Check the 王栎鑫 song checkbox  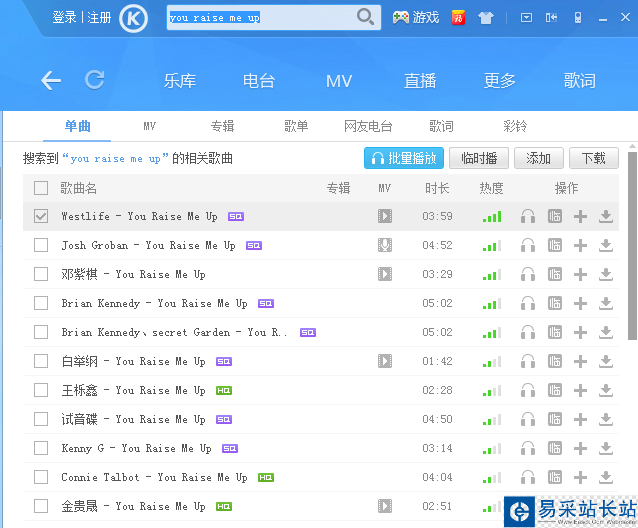41,390
